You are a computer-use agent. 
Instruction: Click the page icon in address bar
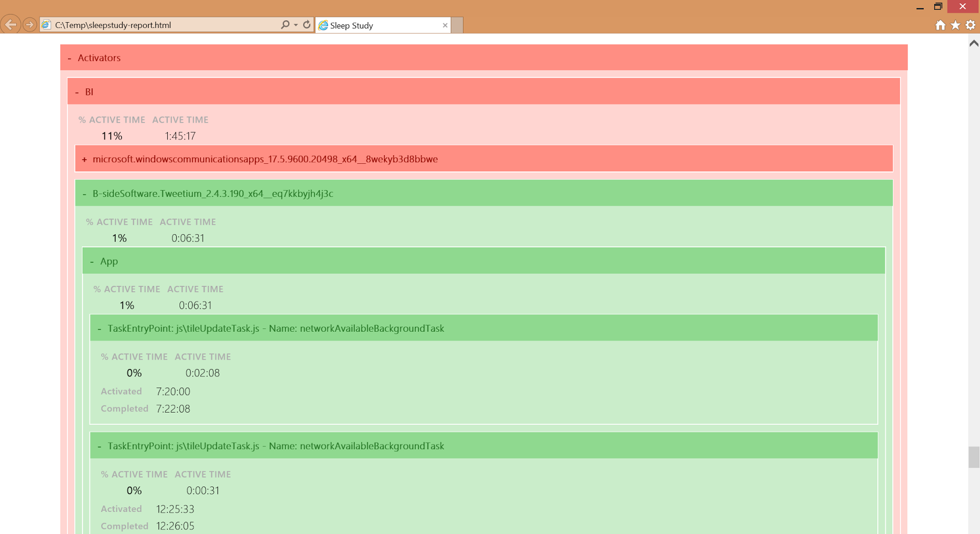click(x=46, y=25)
